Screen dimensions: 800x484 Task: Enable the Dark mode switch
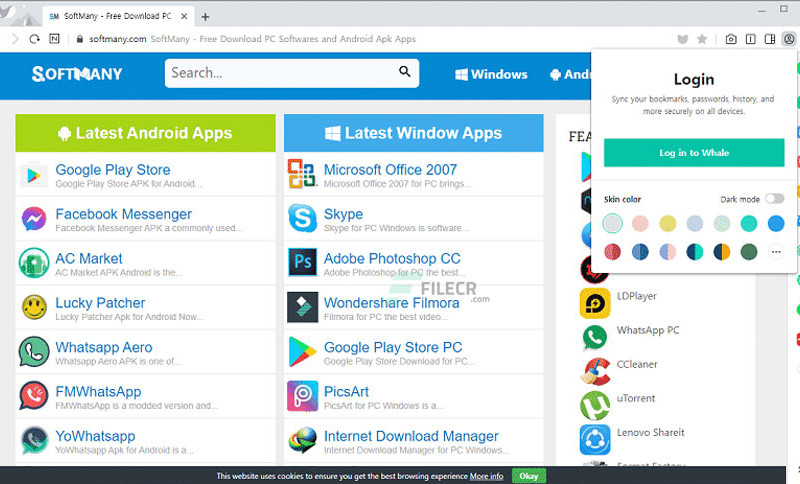pos(774,199)
